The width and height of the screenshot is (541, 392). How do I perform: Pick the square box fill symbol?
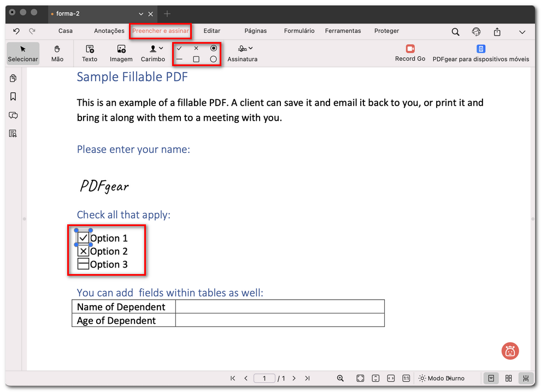point(196,60)
